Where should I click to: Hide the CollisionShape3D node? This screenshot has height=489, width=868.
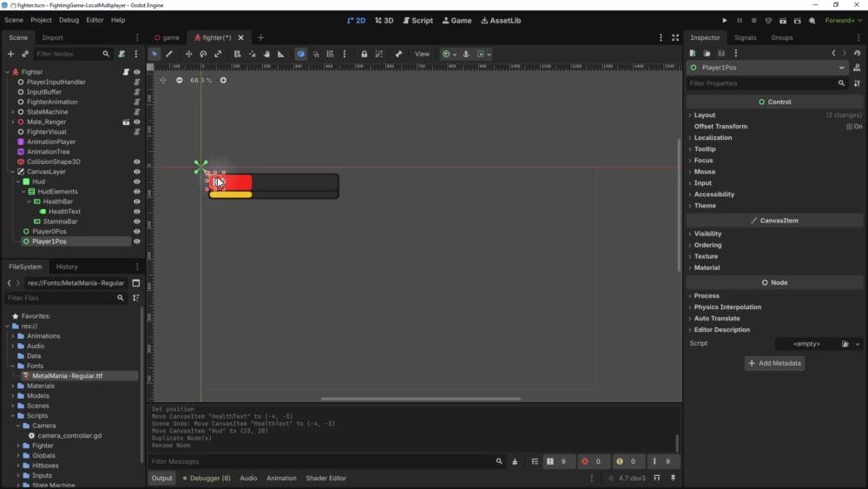click(x=137, y=162)
